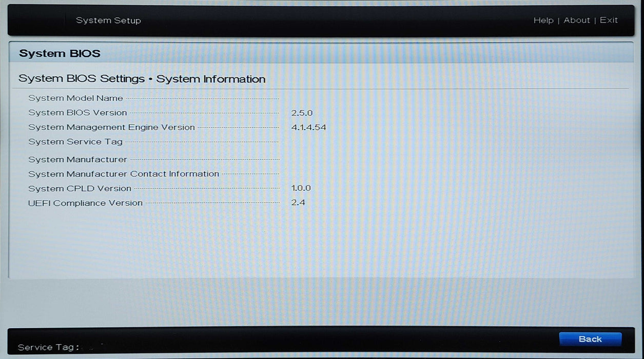Click the System Setup title text
The height and width of the screenshot is (359, 644).
pyautogui.click(x=108, y=21)
